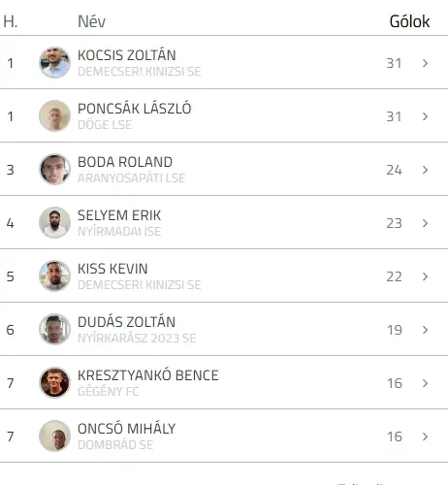Click chevron on Dudás Zoltán row
The image size is (448, 485).
[426, 330]
